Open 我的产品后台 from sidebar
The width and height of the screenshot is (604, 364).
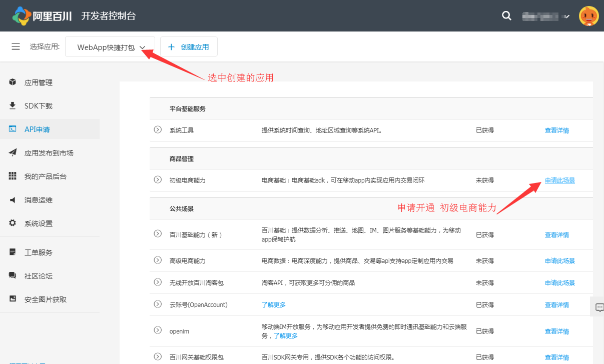click(x=45, y=176)
